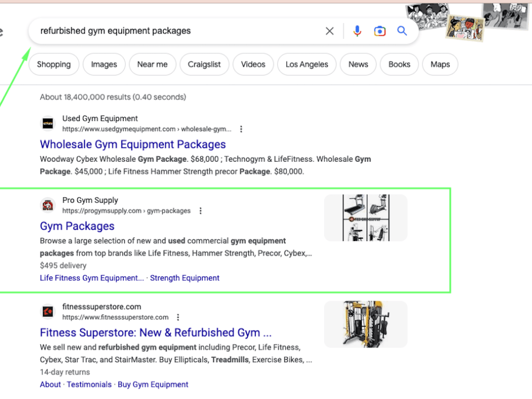Open the Gym Packages result title
The image size is (532, 399).
pyautogui.click(x=77, y=226)
